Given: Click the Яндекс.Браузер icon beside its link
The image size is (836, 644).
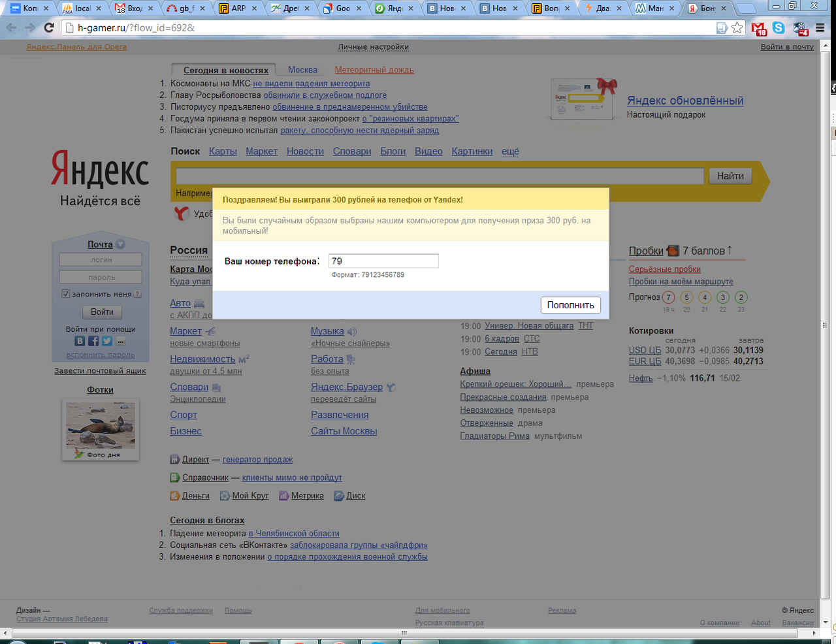Looking at the screenshot, I should click(391, 387).
